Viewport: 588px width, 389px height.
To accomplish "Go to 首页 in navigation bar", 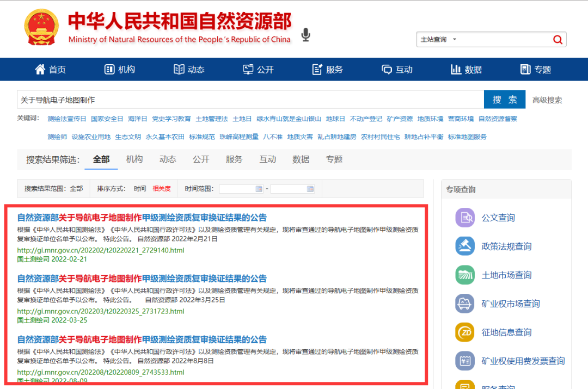I will click(51, 70).
